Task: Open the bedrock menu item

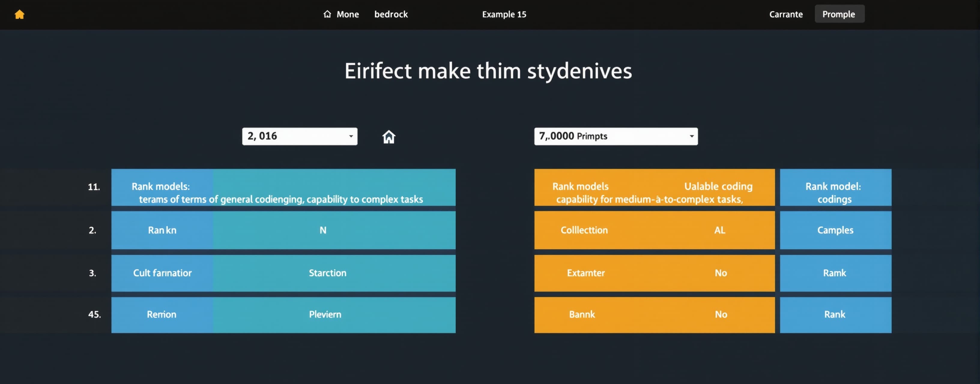Action: (x=391, y=14)
